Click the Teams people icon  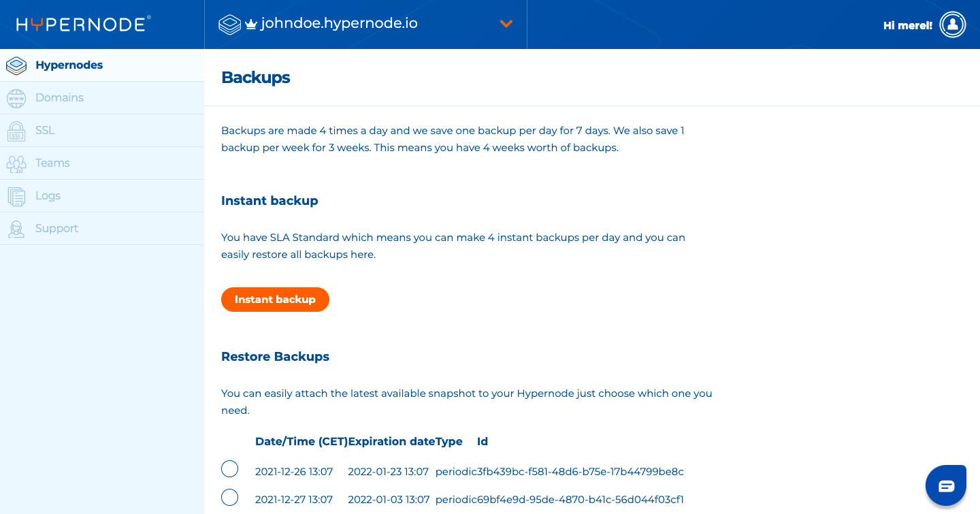16,163
